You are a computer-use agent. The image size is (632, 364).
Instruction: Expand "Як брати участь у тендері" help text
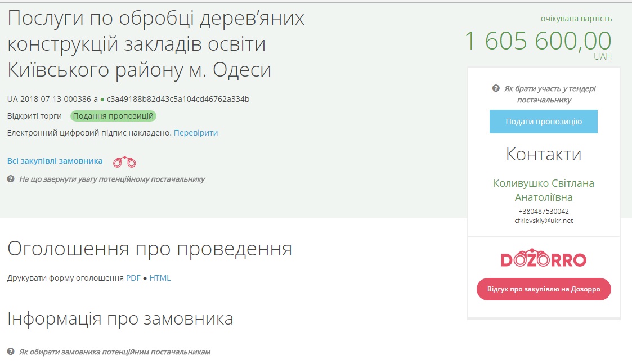[x=549, y=94]
